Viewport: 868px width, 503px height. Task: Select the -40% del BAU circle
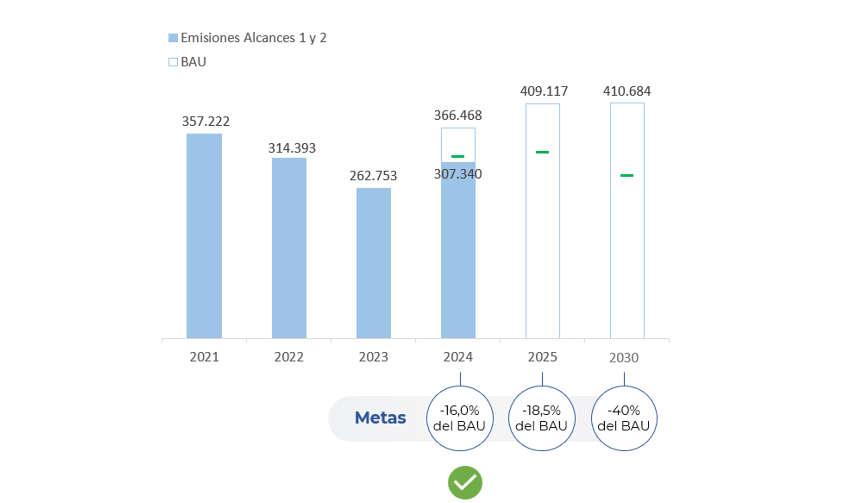(x=623, y=418)
